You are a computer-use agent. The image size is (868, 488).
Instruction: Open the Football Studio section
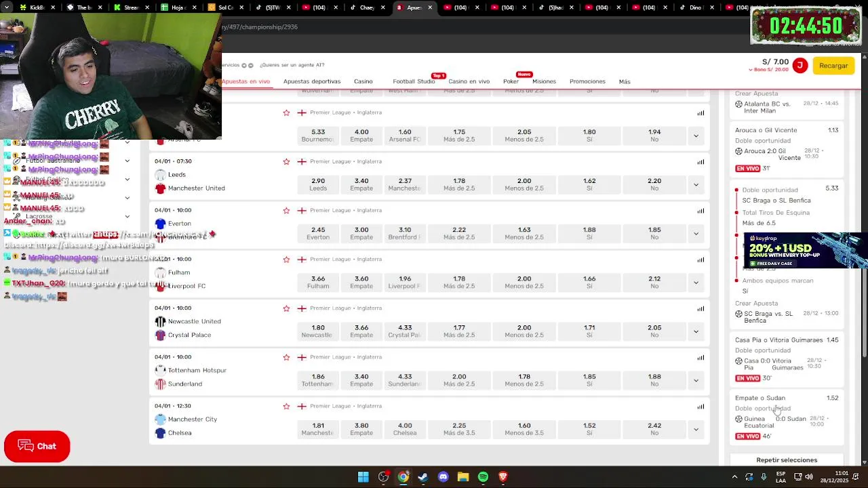pyautogui.click(x=414, y=81)
